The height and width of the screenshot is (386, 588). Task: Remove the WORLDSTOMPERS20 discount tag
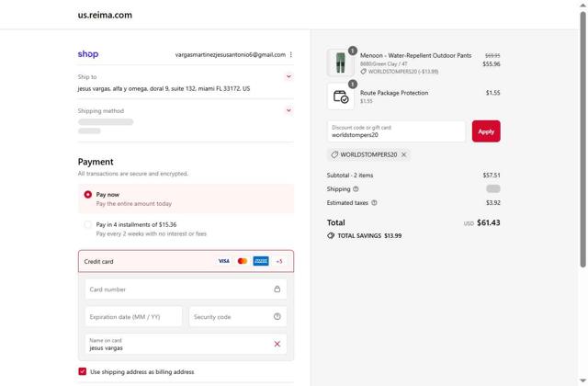tap(404, 154)
